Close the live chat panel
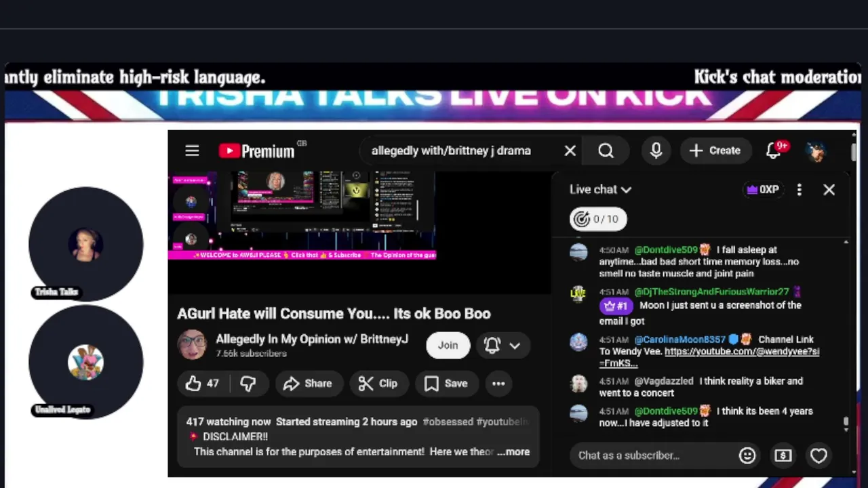Viewport: 868px width, 488px height. tap(829, 190)
